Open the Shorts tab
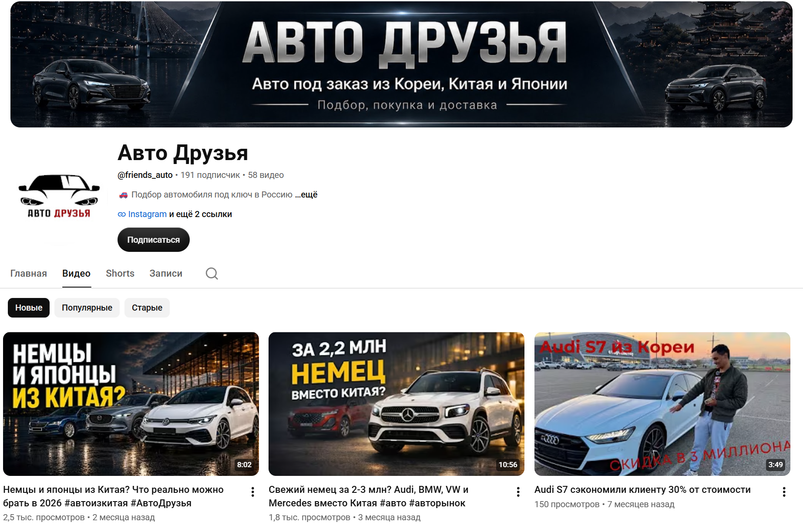 pos(120,273)
